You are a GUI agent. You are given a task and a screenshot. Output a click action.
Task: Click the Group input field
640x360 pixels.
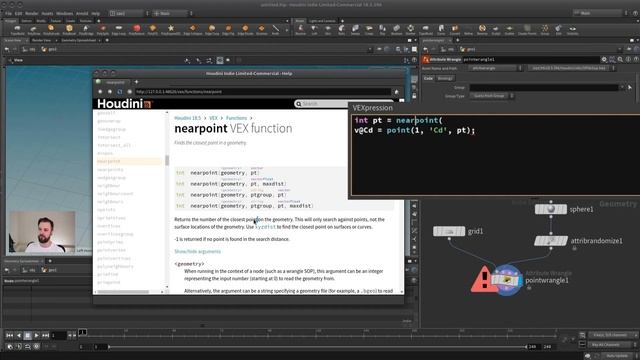[x=544, y=87]
